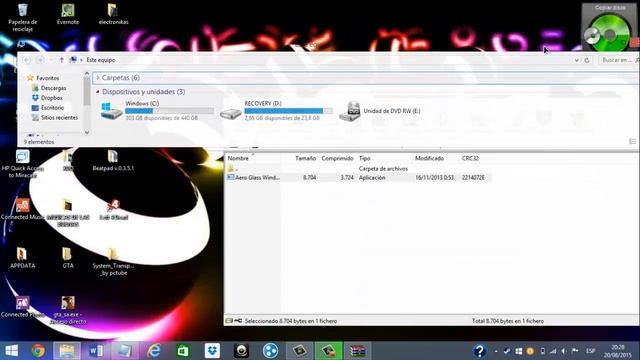Open the Beatpad v.0.3.5.1 folder
The height and width of the screenshot is (360, 640).
pos(113,160)
